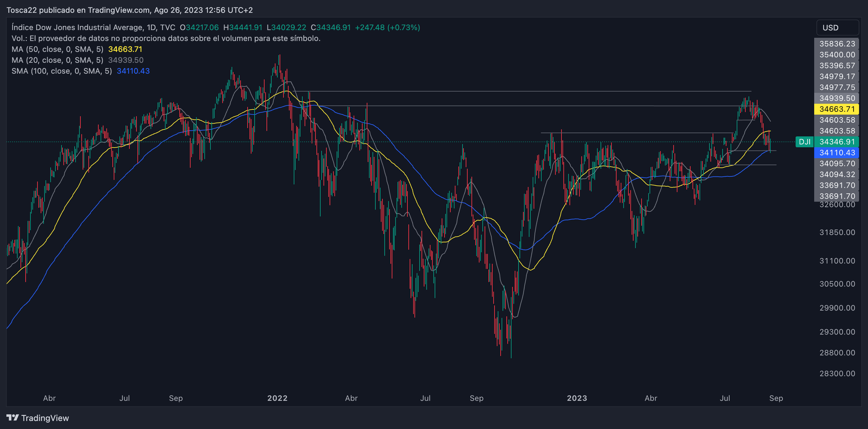Click the Tosca22 published header text
This screenshot has width=868, height=429.
(x=129, y=10)
